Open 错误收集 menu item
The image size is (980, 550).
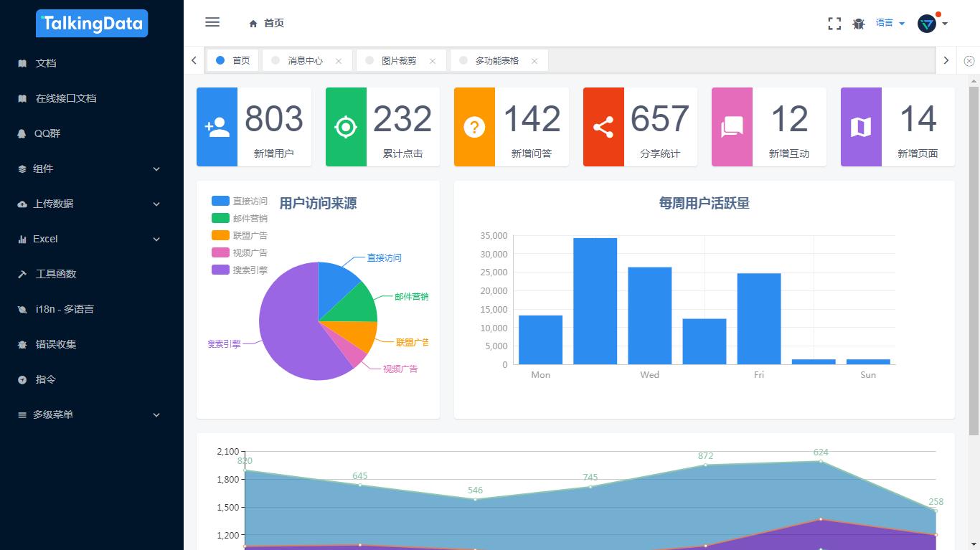[x=92, y=344]
